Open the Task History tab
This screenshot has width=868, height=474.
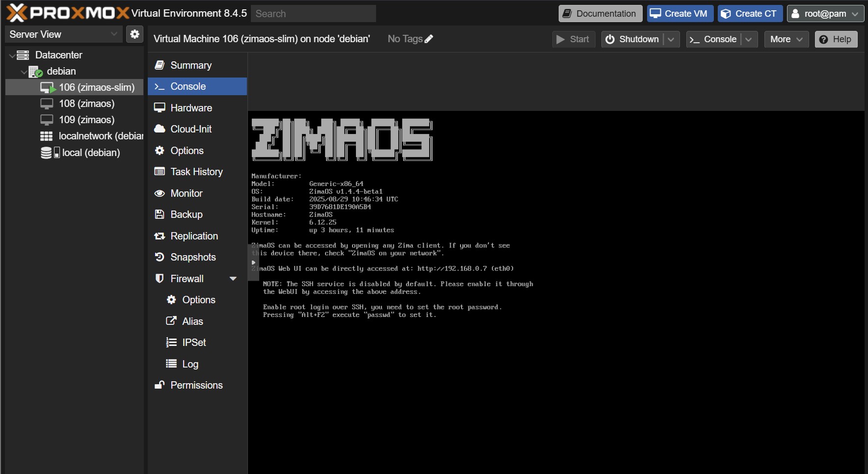point(196,172)
